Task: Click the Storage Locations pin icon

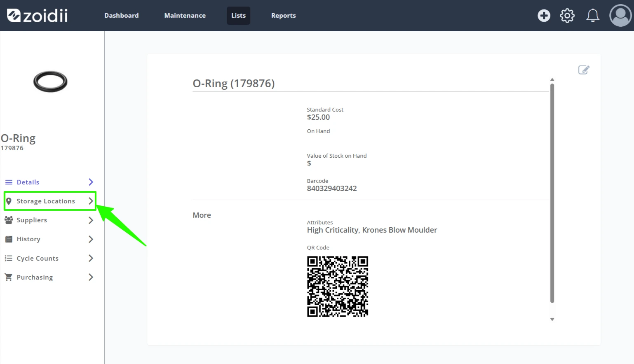Action: 9,201
